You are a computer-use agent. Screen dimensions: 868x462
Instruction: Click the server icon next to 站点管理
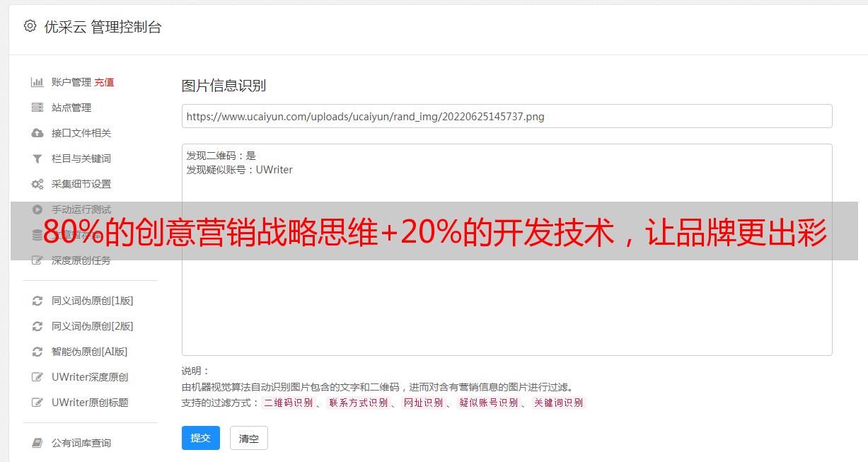(x=37, y=108)
